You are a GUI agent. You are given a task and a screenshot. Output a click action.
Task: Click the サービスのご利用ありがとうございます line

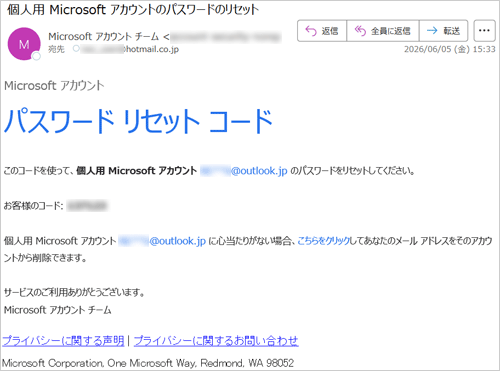coord(74,292)
